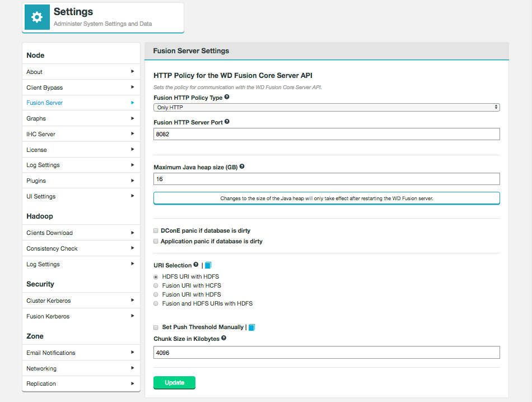Select HDFS URI with HDFS radio option
This screenshot has height=402, width=532.
coord(156,277)
